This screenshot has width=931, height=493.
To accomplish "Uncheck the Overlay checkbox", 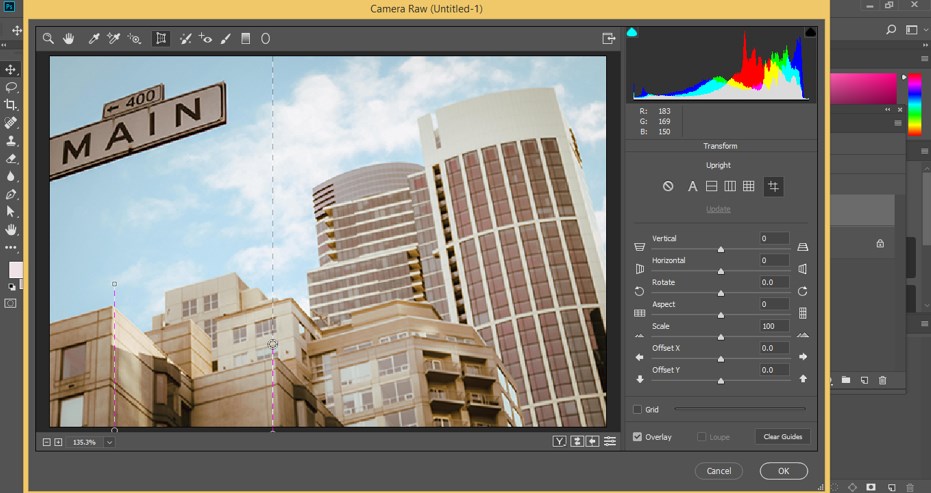I will 638,437.
